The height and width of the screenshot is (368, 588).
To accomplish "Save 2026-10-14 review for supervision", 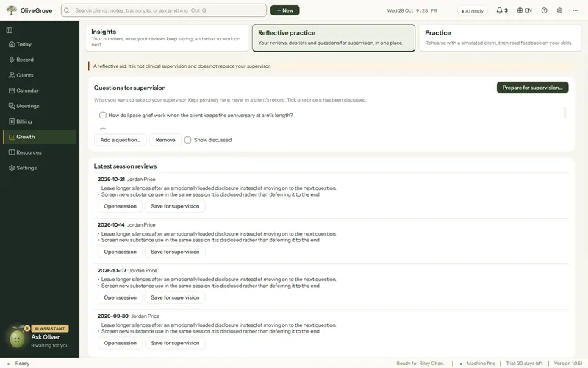I will (175, 252).
